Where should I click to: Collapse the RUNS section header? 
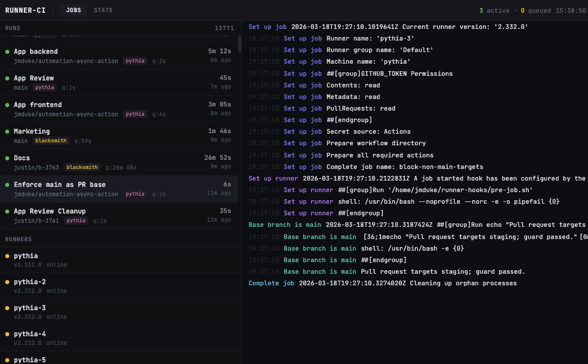(x=21, y=28)
